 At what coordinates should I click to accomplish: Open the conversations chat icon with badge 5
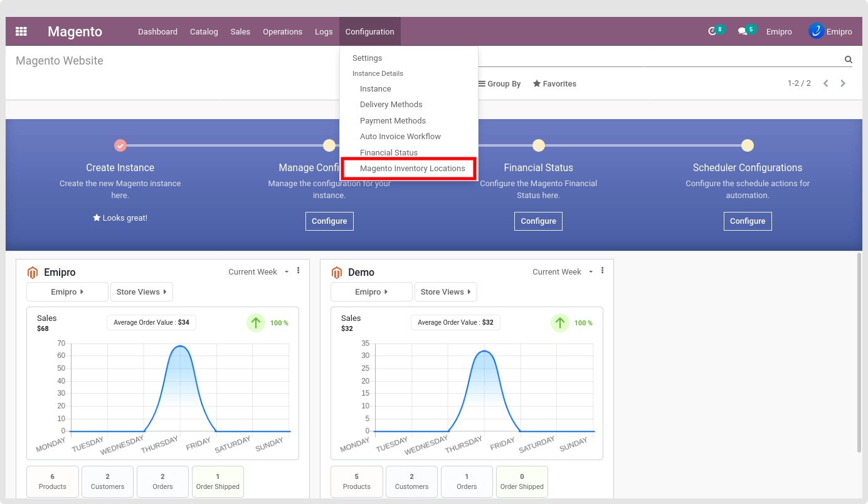[743, 31]
